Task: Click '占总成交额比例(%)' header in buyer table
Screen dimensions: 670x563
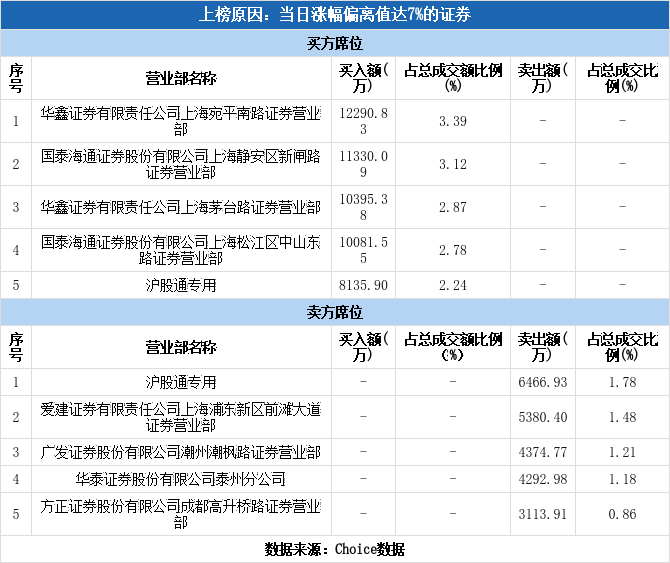Action: pyautogui.click(x=453, y=78)
